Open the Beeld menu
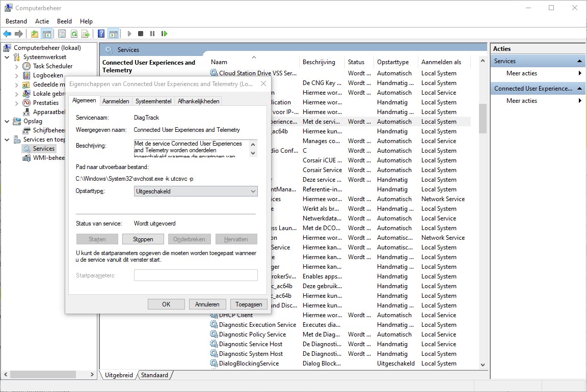Screen dimensions: 587x392 pyautogui.click(x=64, y=21)
